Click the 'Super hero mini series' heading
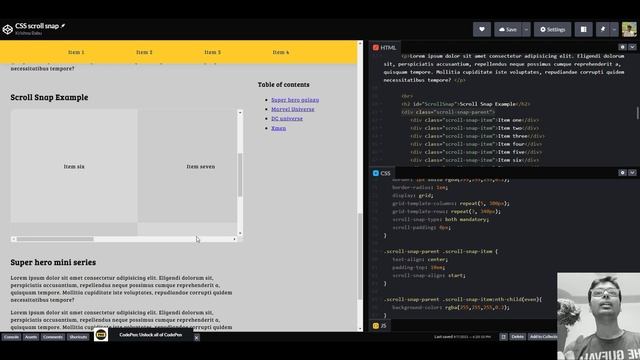 53,262
